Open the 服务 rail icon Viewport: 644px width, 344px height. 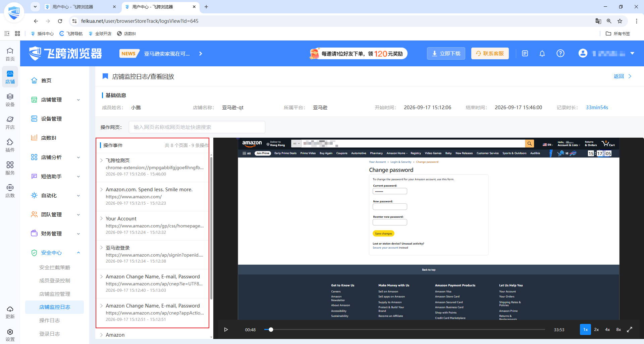(10, 168)
